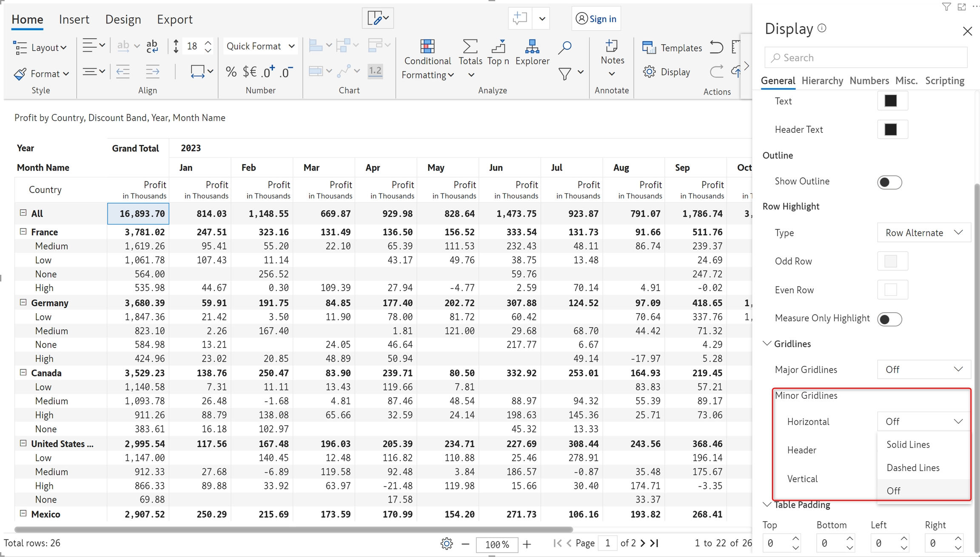Switch to the Hierarchy tab
Screen dimensions: 980x557
point(822,80)
